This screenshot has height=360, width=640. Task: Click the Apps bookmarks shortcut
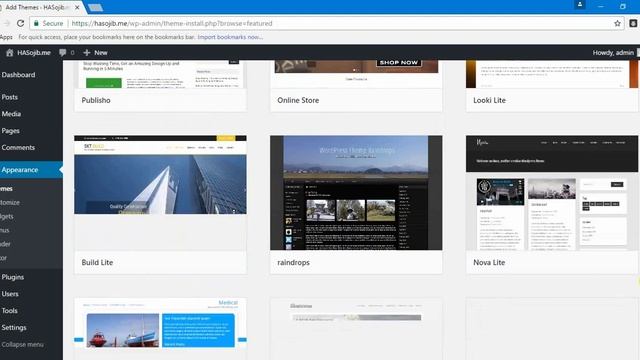6,37
